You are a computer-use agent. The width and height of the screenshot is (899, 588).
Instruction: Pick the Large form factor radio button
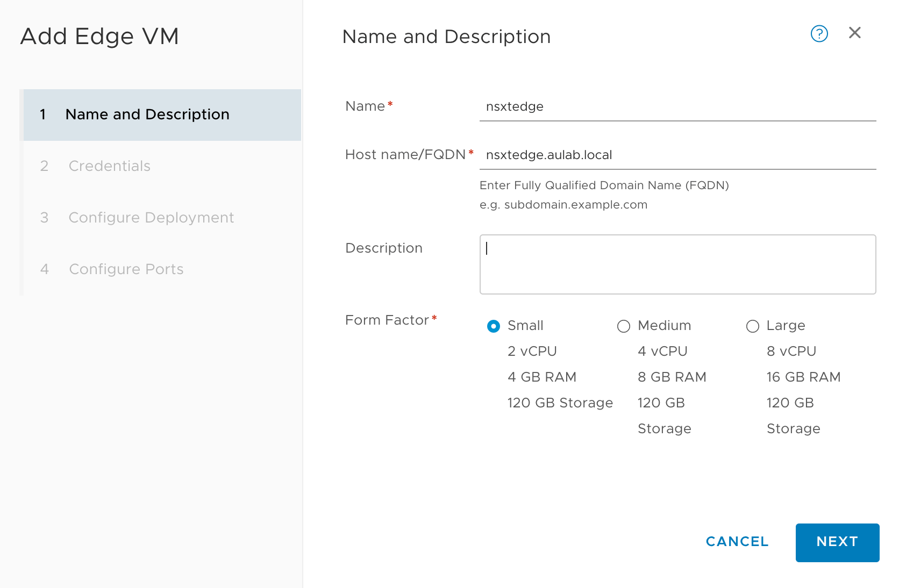pos(752,326)
